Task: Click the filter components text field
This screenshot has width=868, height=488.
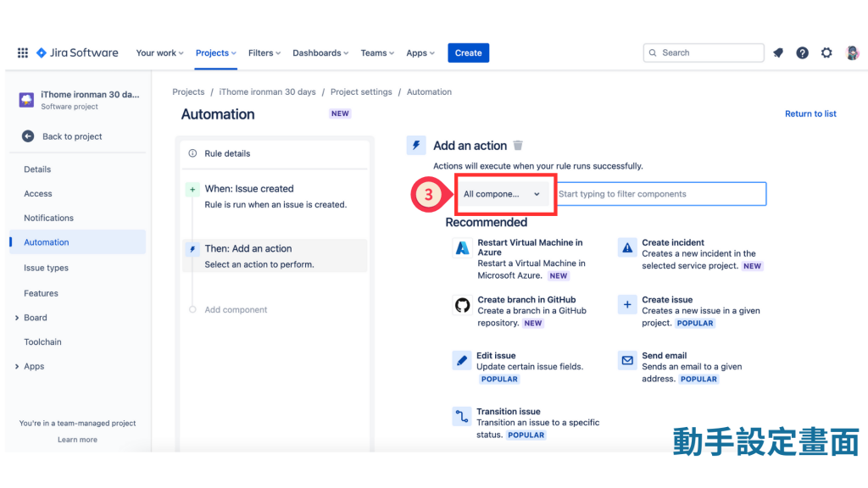Action: (661, 194)
